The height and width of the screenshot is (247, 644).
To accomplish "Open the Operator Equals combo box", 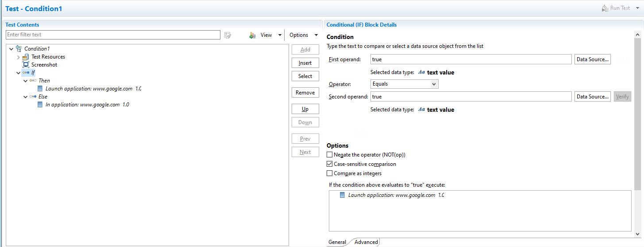I will tap(404, 84).
